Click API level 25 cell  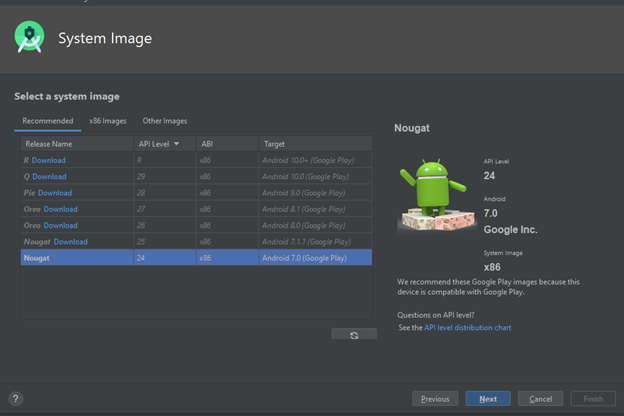click(165, 242)
